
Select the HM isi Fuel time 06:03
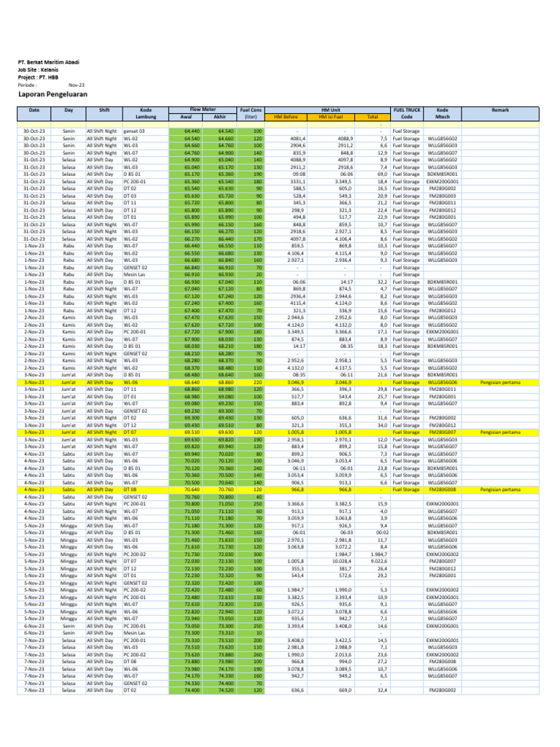click(346, 533)
